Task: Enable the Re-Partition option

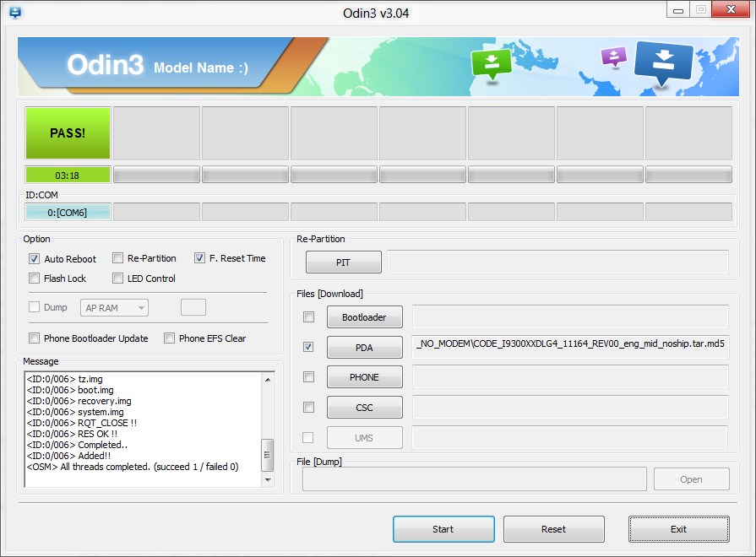Action: tap(117, 258)
